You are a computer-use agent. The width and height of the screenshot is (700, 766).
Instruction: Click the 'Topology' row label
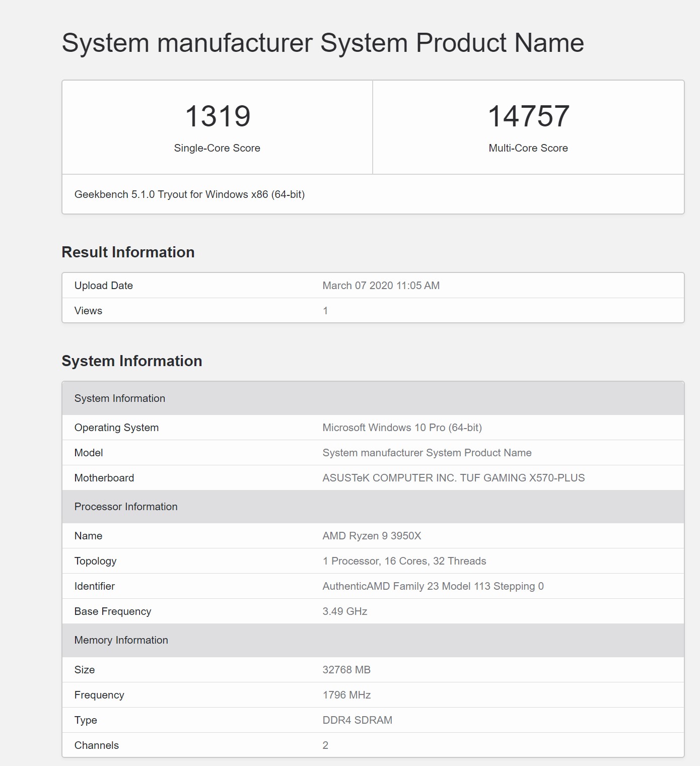pos(95,561)
